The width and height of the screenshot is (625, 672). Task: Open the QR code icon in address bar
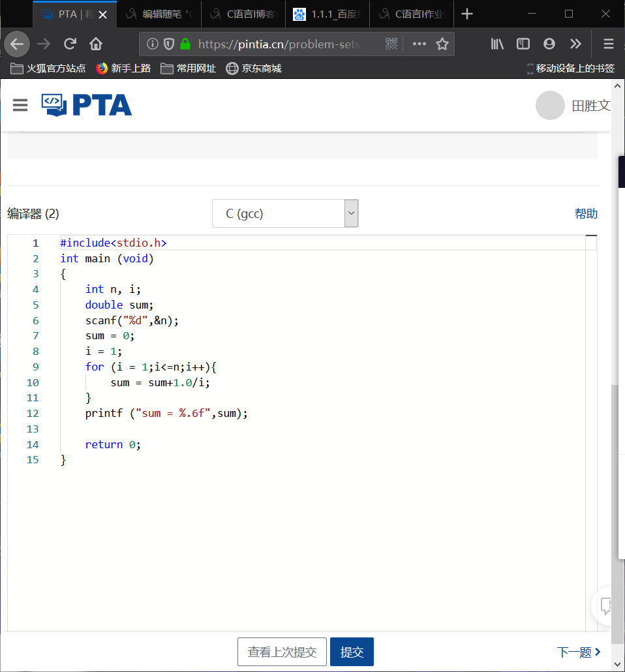391,44
